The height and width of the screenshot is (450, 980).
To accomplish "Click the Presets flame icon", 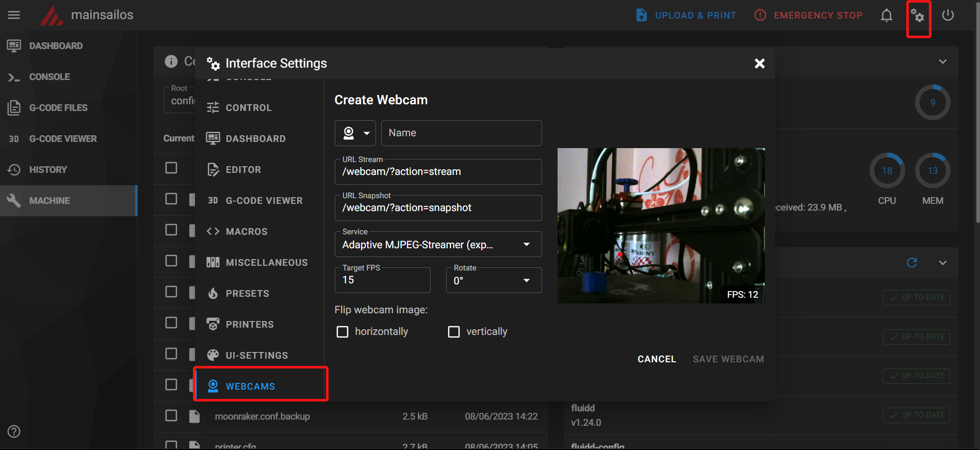I will pos(213,294).
